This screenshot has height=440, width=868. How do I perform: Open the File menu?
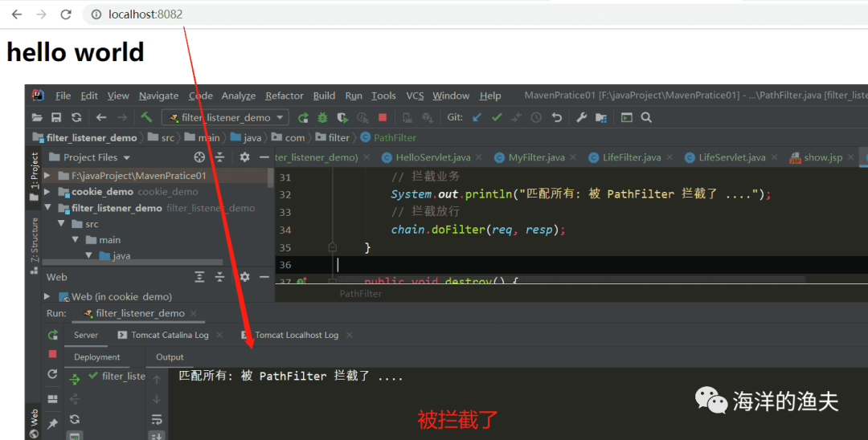coord(63,96)
